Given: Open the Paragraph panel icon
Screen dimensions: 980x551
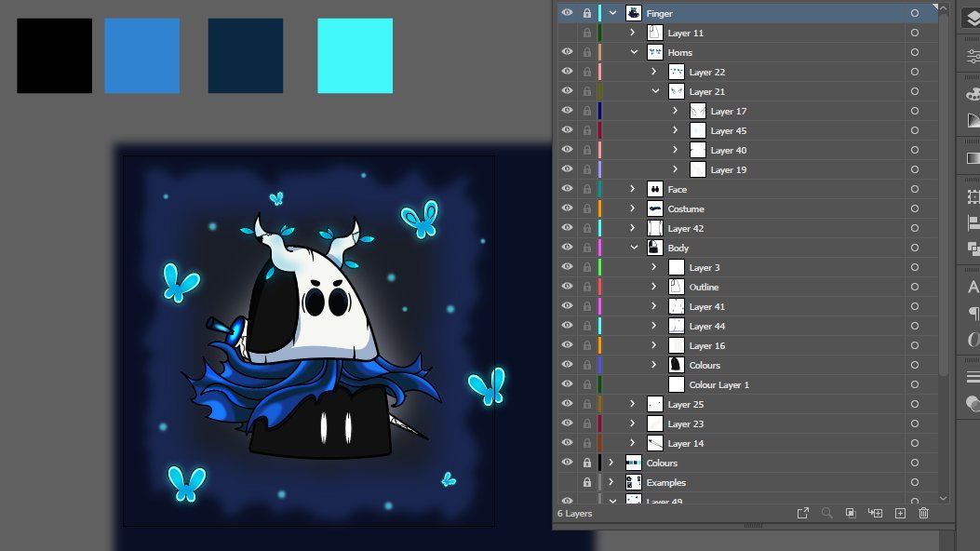Looking at the screenshot, I should [973, 313].
